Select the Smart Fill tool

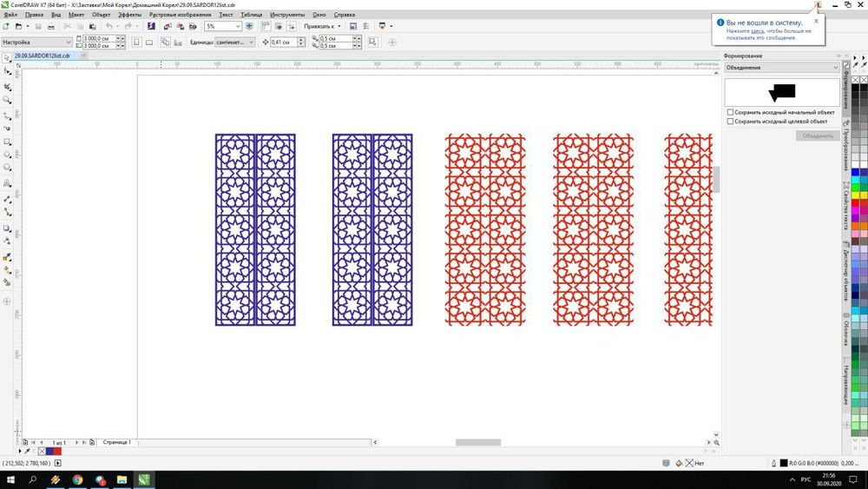coord(7,282)
